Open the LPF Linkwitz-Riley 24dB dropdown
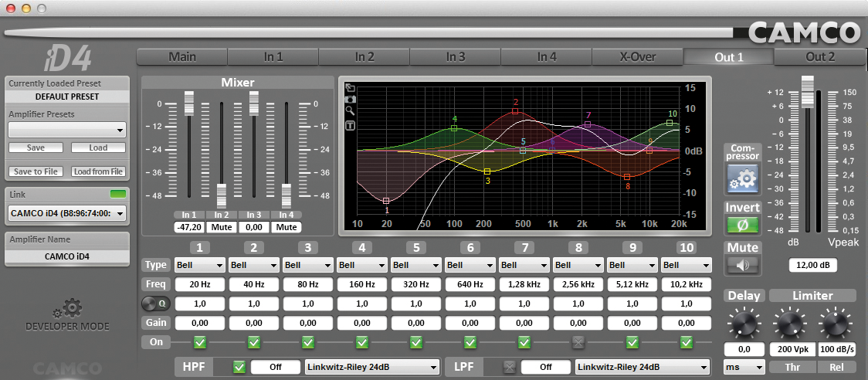868x380 pixels. pos(643,367)
